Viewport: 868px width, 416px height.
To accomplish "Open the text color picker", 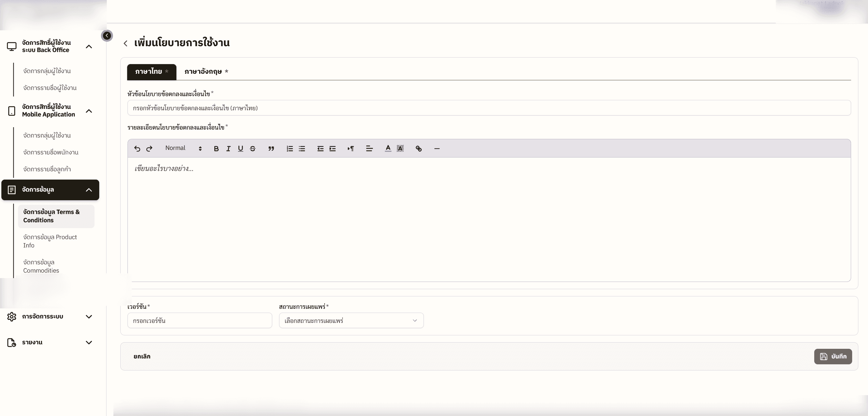I will 388,149.
